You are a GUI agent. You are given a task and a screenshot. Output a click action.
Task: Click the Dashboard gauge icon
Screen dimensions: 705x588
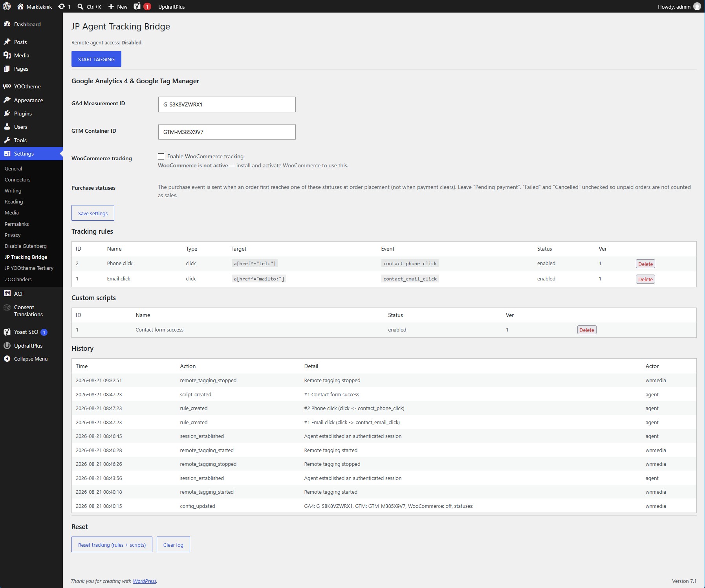(7, 24)
